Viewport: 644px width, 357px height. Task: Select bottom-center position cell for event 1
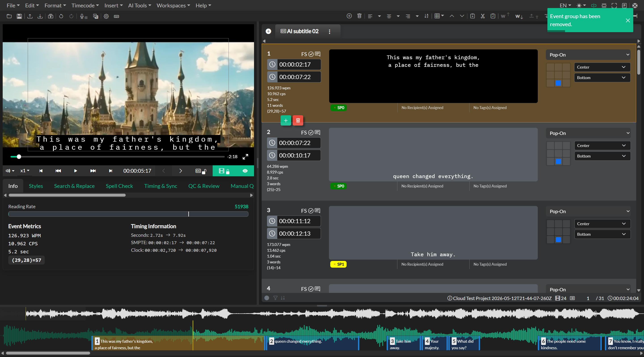point(558,83)
